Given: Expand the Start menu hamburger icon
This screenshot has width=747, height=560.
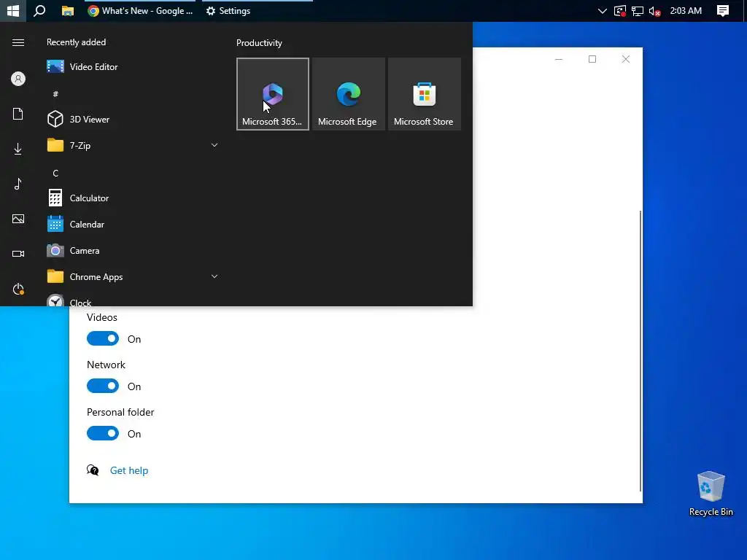Looking at the screenshot, I should [x=18, y=43].
